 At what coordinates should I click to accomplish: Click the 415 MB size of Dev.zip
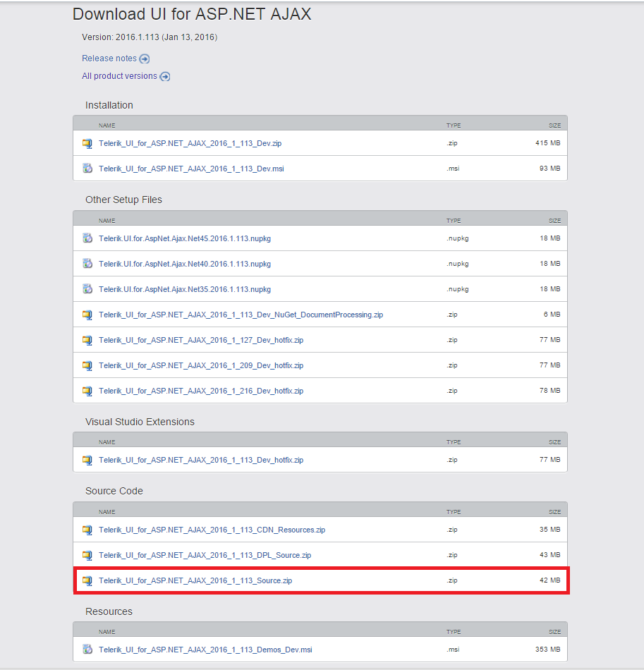(x=547, y=143)
